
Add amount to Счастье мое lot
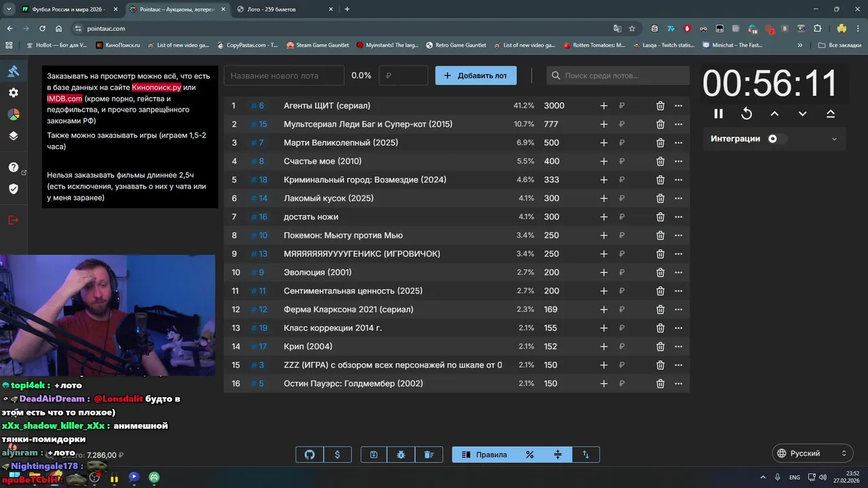[x=604, y=161]
